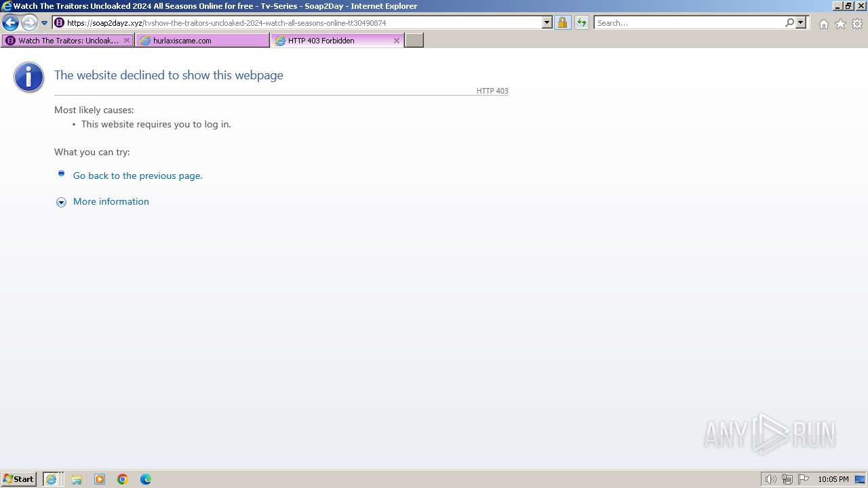Viewport: 868px width, 488px height.
Task: Go back using the browser Back arrow
Action: tap(10, 23)
